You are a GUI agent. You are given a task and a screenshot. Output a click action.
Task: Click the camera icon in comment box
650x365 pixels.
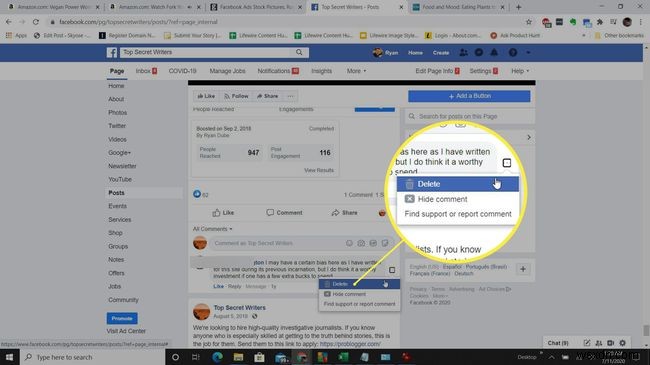click(x=361, y=243)
